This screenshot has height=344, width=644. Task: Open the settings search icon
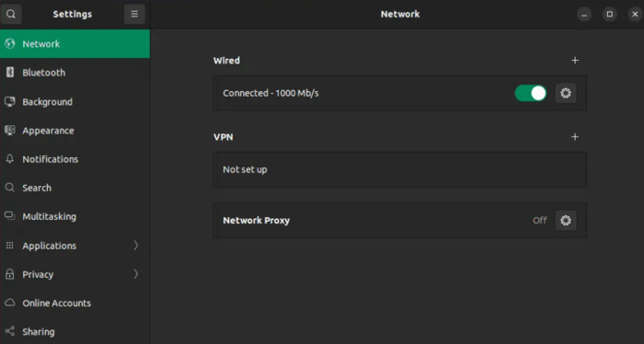click(x=11, y=14)
